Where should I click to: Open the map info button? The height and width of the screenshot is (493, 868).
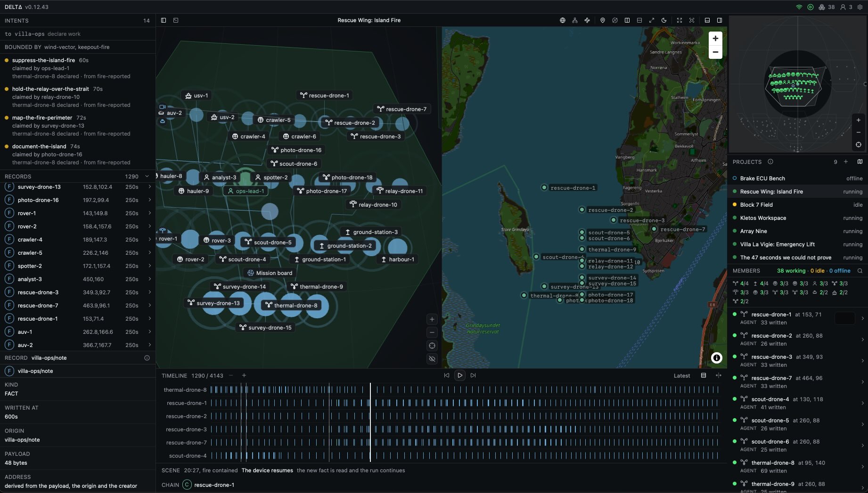click(x=717, y=358)
